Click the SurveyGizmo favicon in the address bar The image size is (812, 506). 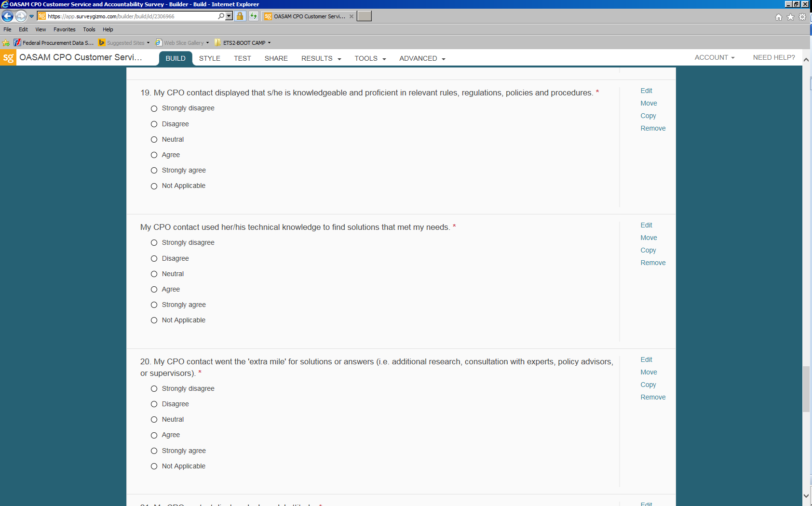[42, 16]
